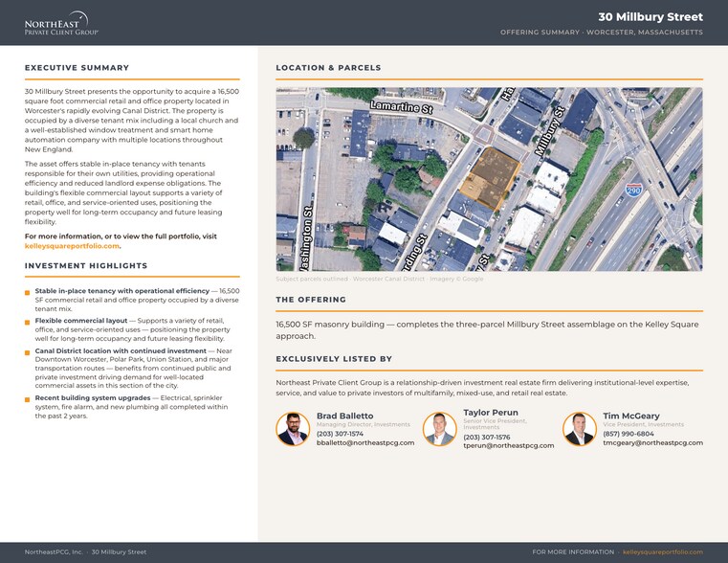This screenshot has width=728, height=563.
Task: Click Brad Balletto's phone number (203) 307-1574
Action: point(340,434)
